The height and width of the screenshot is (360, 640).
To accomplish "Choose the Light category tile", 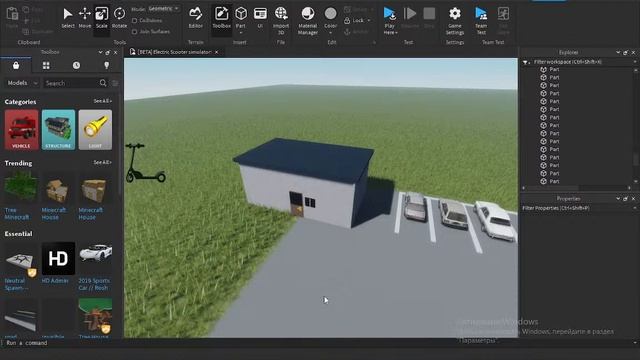I will pos(95,129).
